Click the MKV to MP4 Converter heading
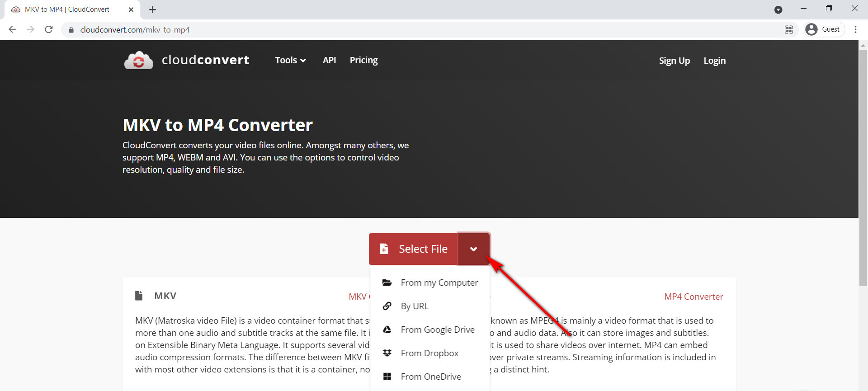The image size is (868, 391). [217, 125]
